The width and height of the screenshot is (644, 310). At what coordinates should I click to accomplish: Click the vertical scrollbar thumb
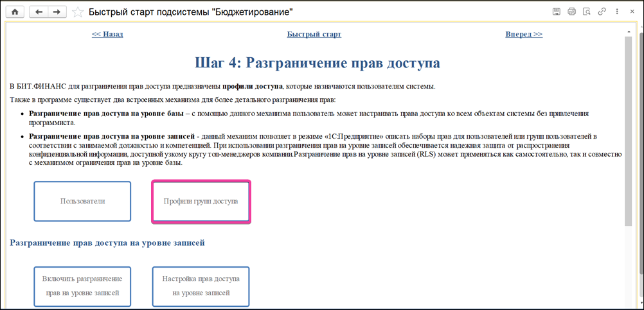[x=629, y=130]
